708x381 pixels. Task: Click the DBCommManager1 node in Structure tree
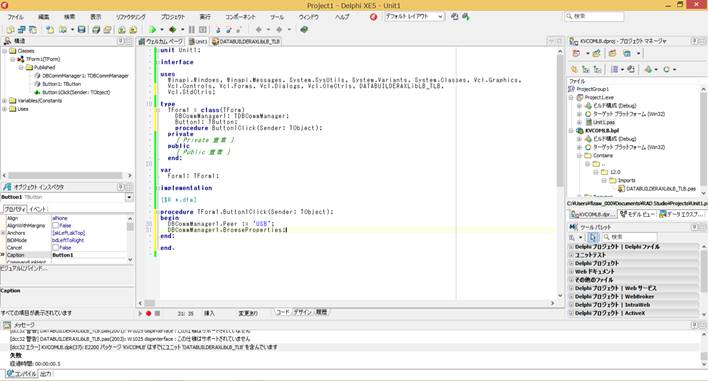(x=85, y=76)
